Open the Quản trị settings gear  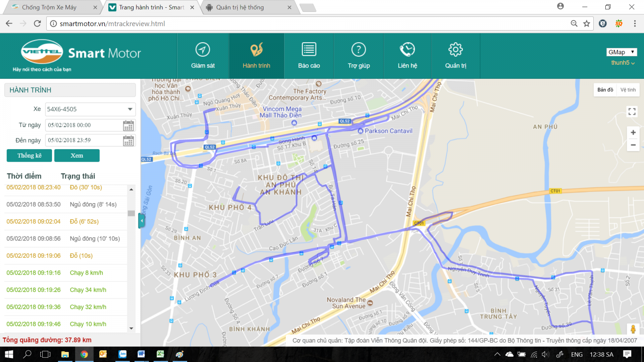(455, 56)
